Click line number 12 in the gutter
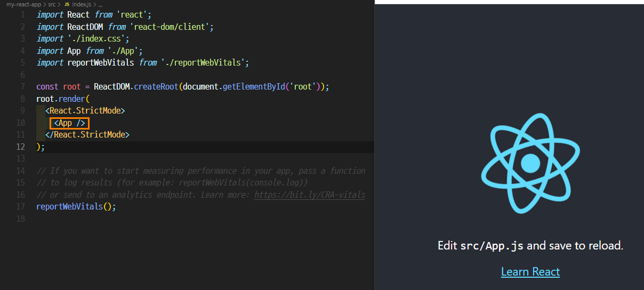Image resolution: width=644 pixels, height=290 pixels. coord(20,147)
